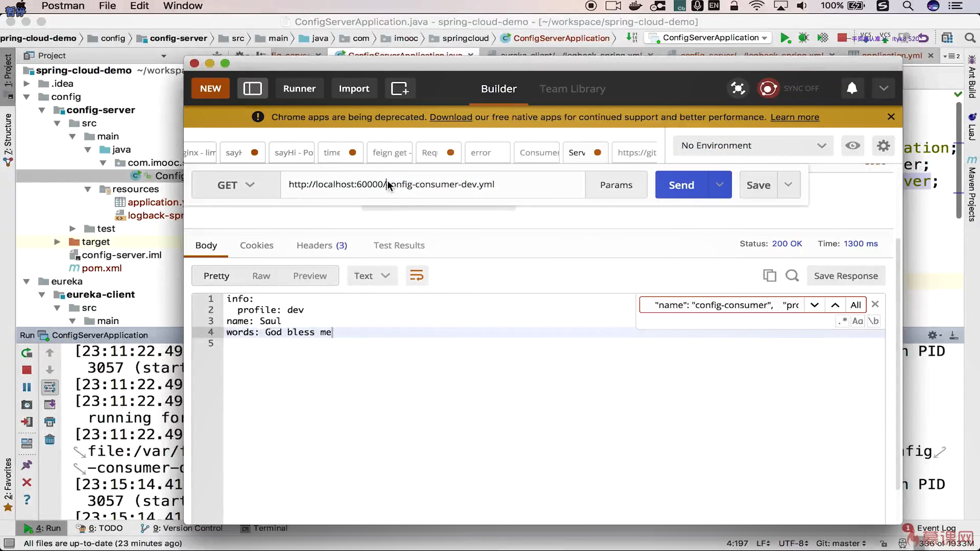The height and width of the screenshot is (551, 980).
Task: Open the No Environment dropdown
Action: coord(752,146)
